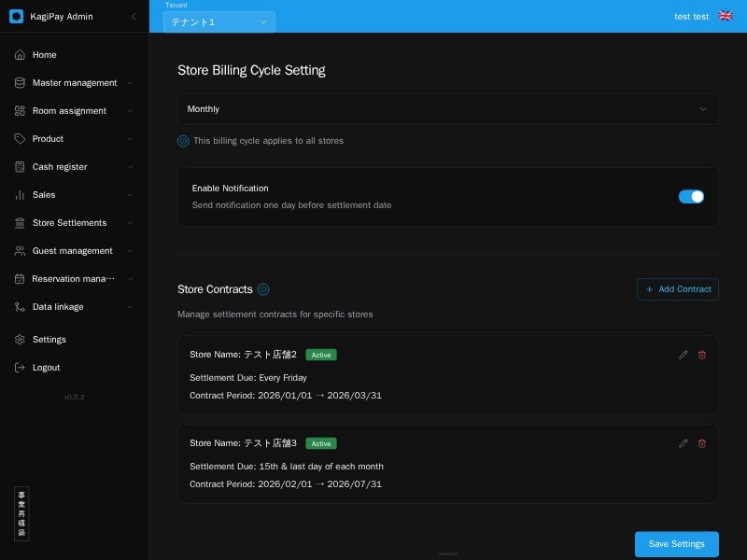Click the info icon beside Store Contracts
The height and width of the screenshot is (560, 747).
coord(263,289)
